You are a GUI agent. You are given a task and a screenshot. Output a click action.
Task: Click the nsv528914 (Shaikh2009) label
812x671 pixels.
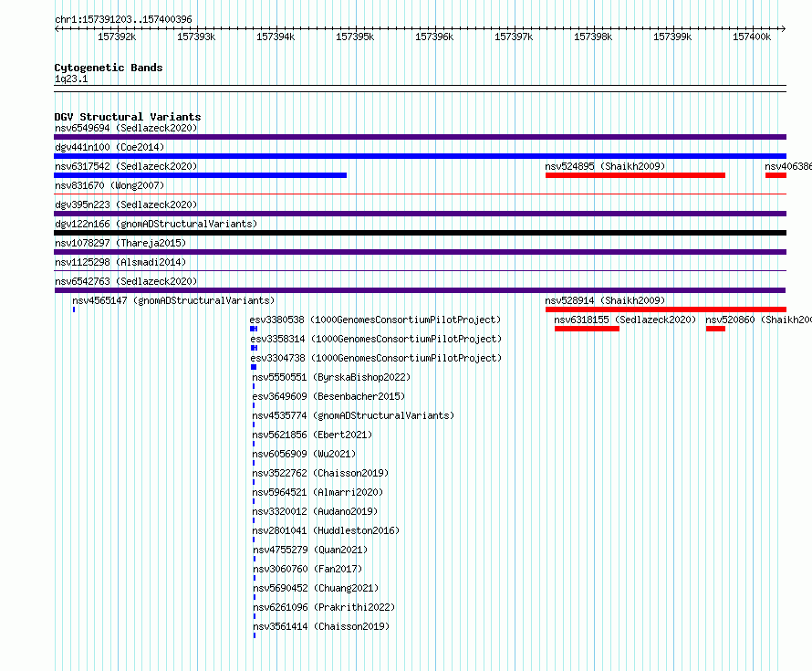coord(605,300)
